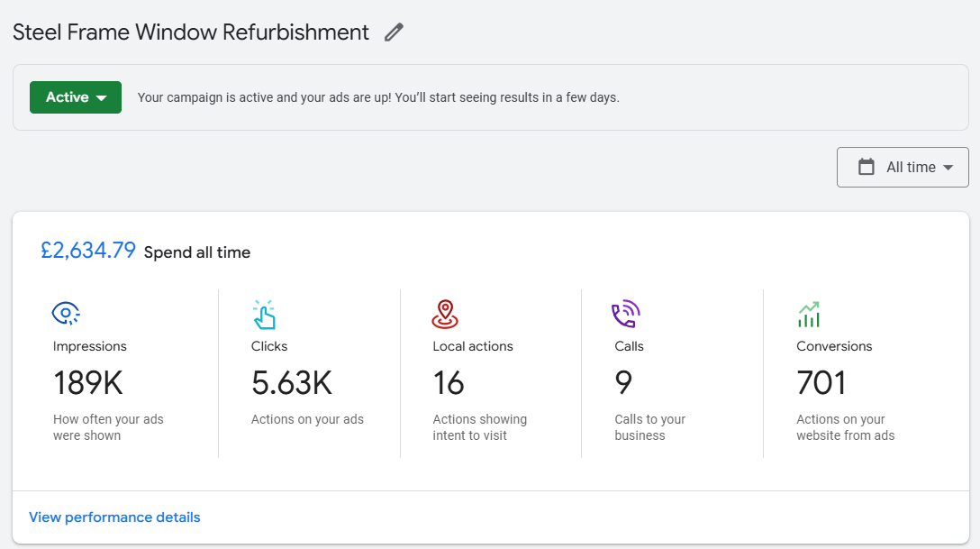Click the calendar icon in date selector

pos(867,167)
